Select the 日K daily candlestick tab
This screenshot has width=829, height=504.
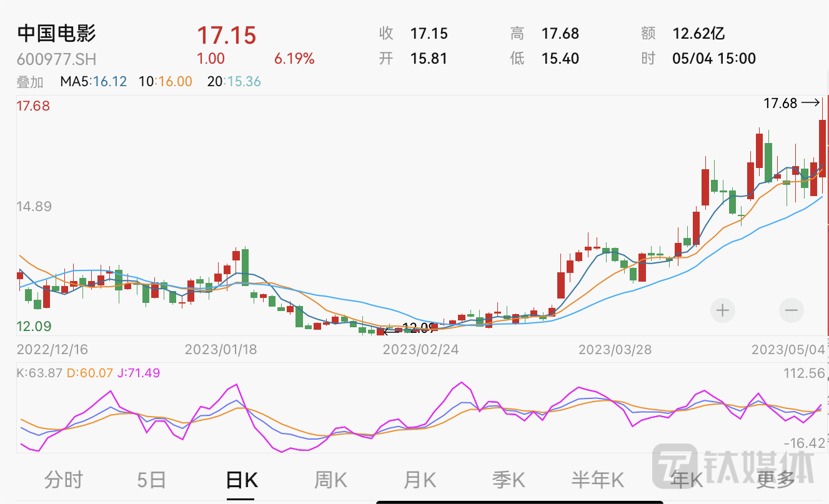241,480
